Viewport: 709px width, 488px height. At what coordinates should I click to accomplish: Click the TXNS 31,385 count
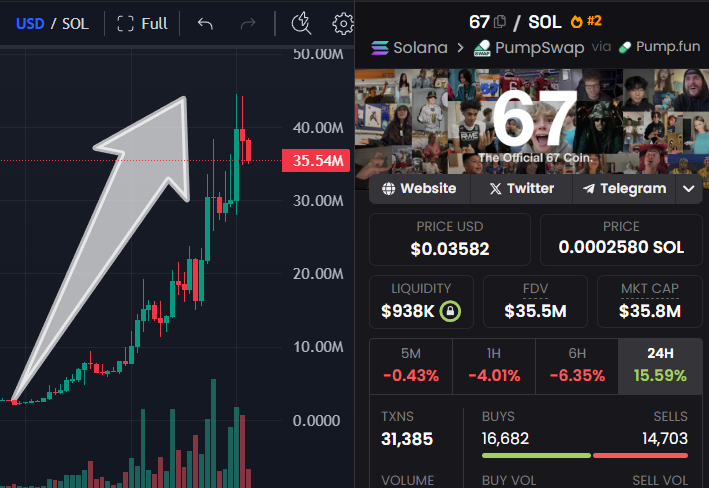click(x=407, y=439)
